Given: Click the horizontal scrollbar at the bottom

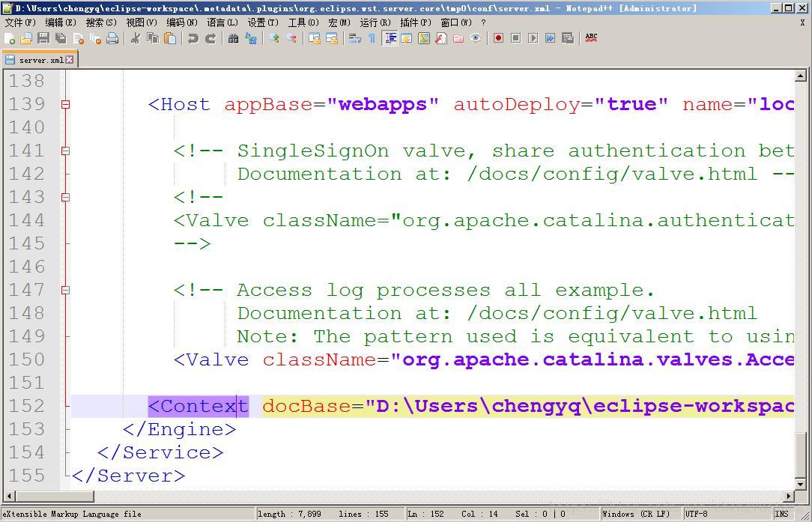Looking at the screenshot, I should point(300,496).
